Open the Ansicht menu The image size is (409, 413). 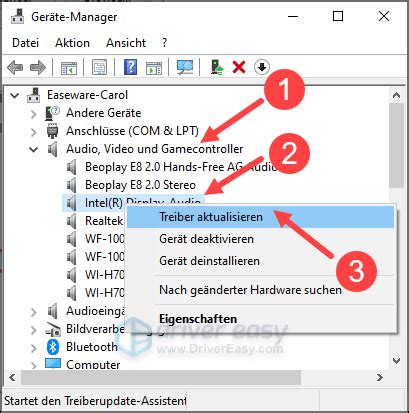126,43
